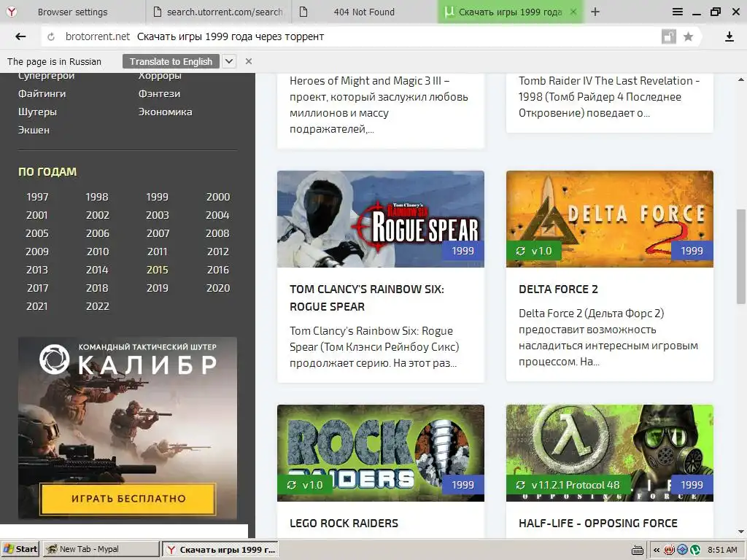Switch to search.utorrent.com tab

[218, 12]
